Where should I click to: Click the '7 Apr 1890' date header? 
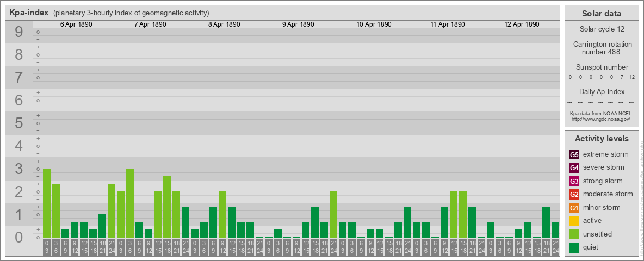(x=150, y=24)
